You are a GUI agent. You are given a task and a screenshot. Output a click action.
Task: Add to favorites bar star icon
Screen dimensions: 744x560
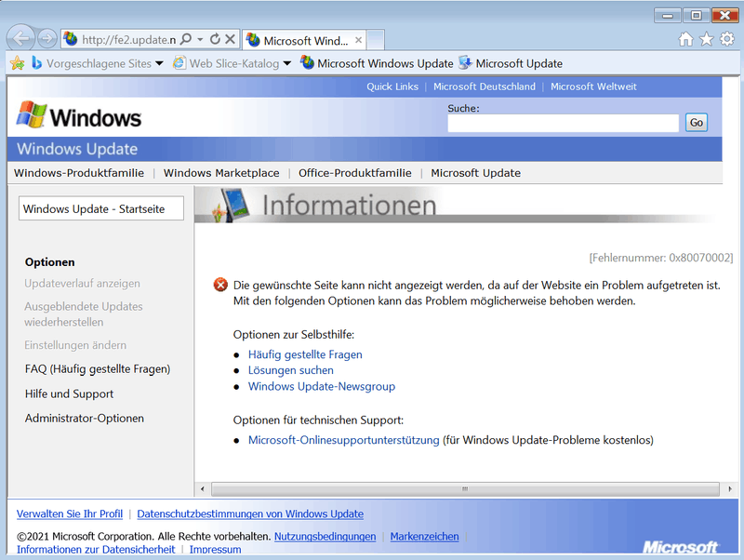(x=18, y=63)
